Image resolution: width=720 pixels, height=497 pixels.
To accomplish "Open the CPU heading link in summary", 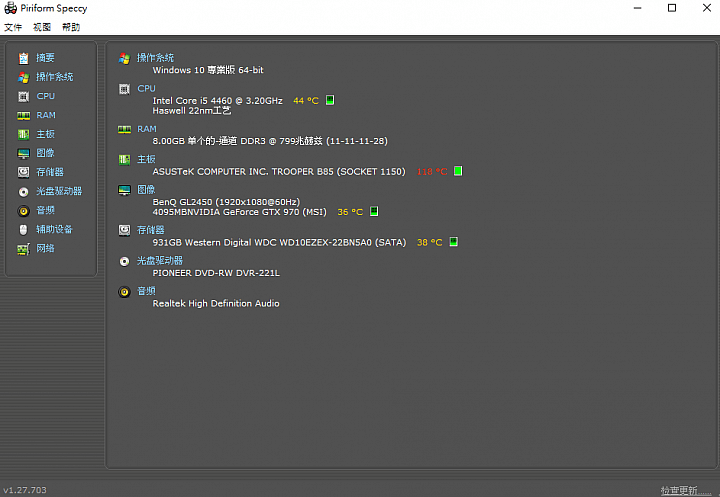I will tap(146, 89).
